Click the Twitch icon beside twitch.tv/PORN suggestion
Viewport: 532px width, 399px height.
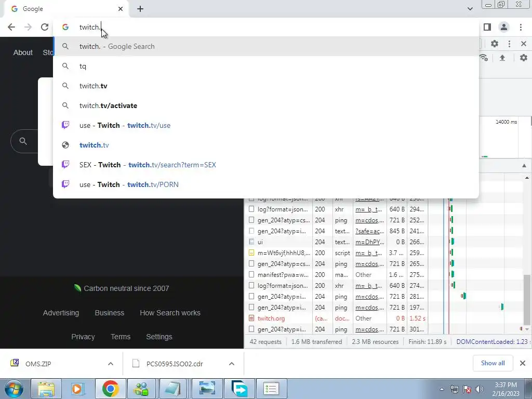point(65,184)
